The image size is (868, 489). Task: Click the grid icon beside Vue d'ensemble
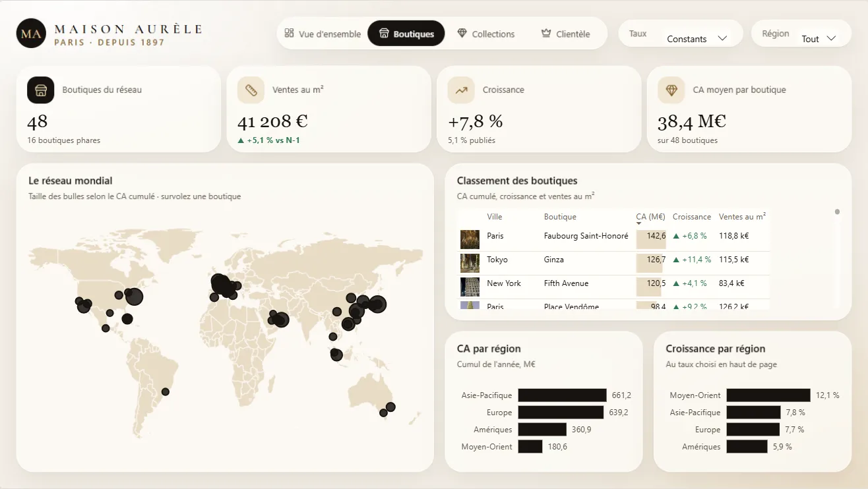click(289, 33)
